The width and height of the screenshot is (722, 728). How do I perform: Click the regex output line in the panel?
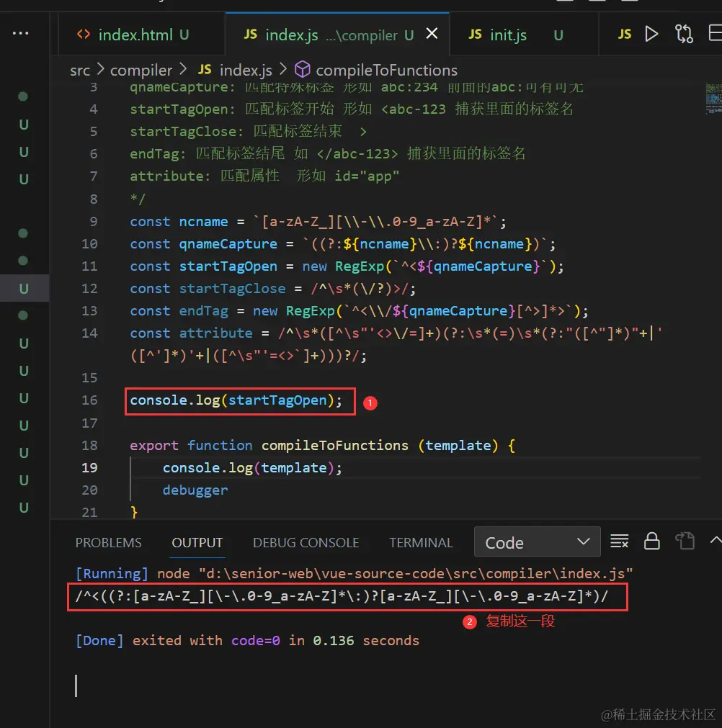coord(342,597)
